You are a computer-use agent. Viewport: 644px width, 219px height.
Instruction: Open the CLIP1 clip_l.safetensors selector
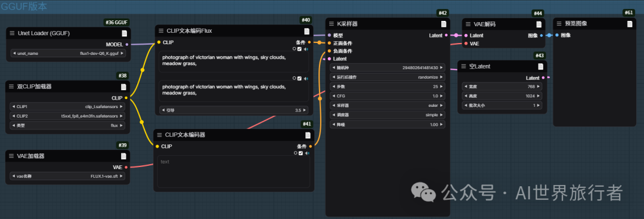[67, 106]
